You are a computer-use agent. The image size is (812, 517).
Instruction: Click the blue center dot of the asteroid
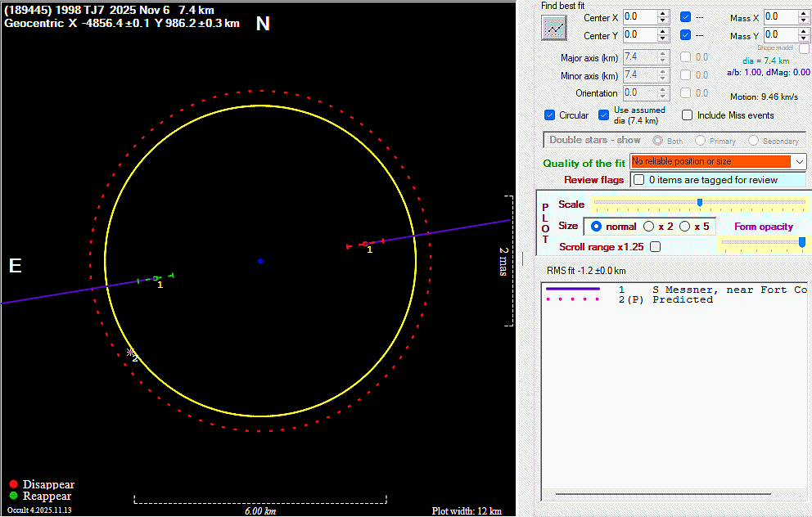260,261
